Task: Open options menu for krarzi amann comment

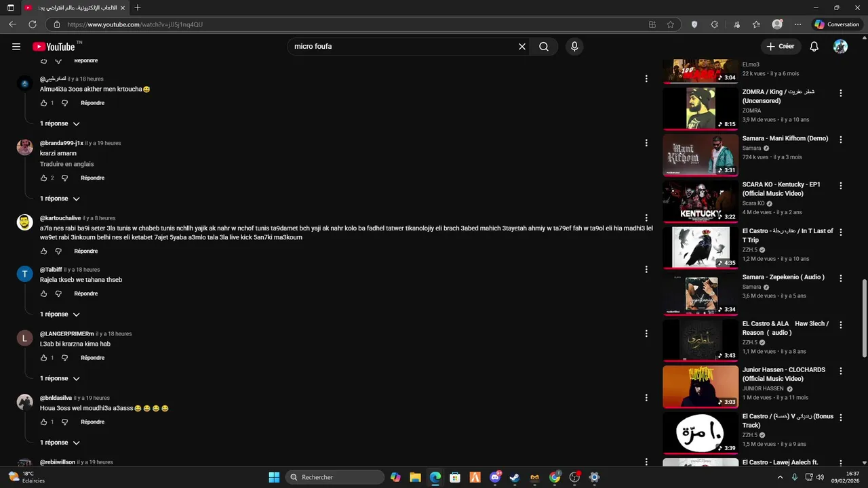Action: coord(646,143)
